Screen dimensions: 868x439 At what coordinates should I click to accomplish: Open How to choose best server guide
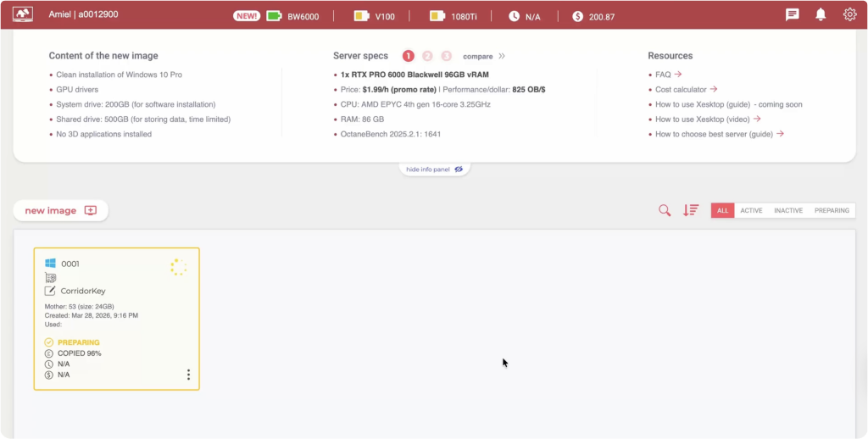(x=720, y=134)
